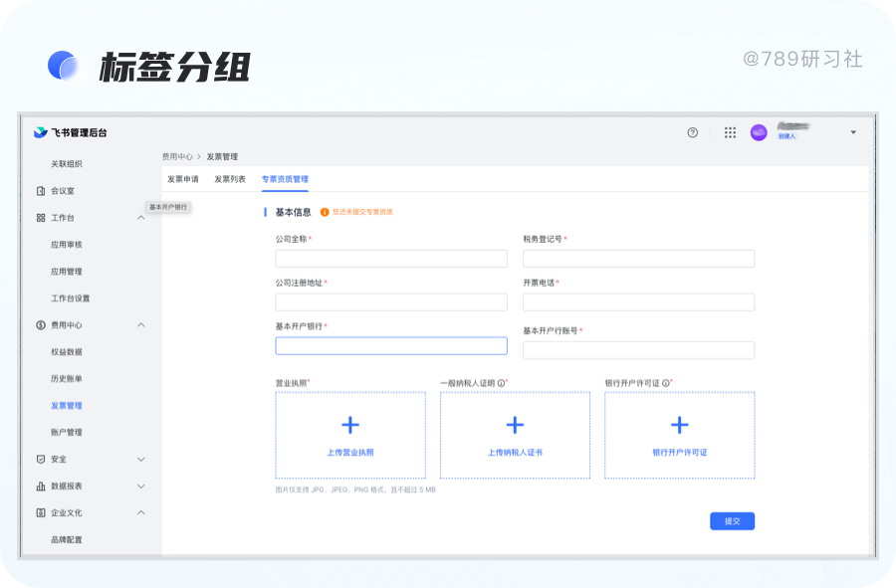Click the 工作台 workbench icon
The image size is (896, 588).
[41, 218]
